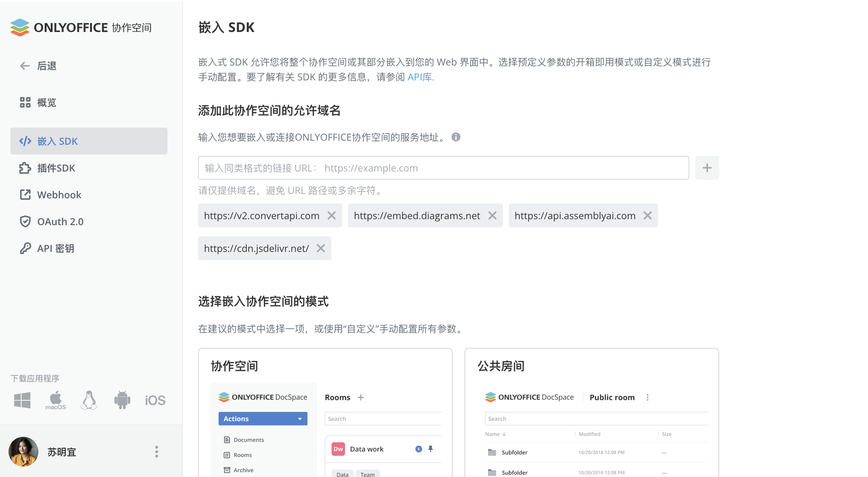868x477 pixels.
Task: Open the OAuth 2.0 shield icon
Action: (25, 221)
